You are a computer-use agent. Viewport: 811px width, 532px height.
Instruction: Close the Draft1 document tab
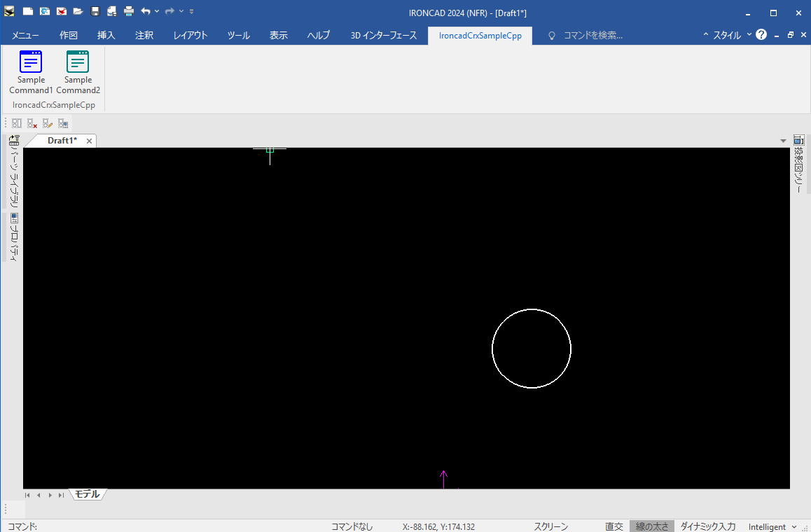[x=89, y=141]
